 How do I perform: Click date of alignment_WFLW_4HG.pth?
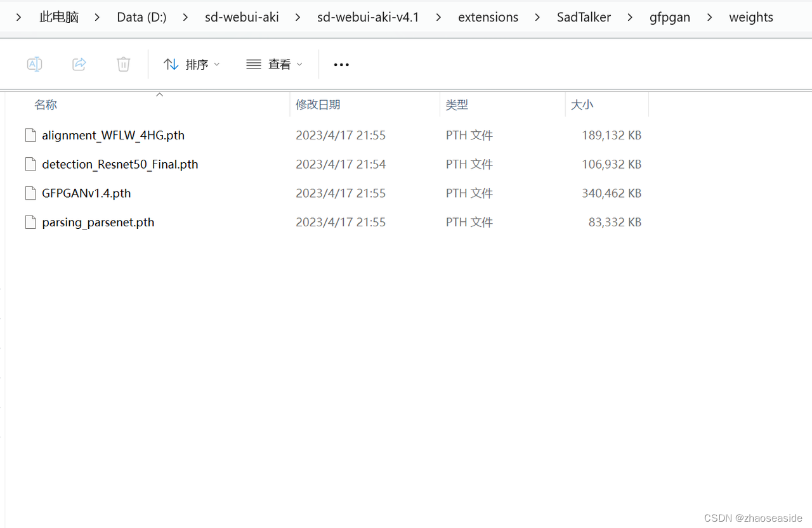click(341, 135)
